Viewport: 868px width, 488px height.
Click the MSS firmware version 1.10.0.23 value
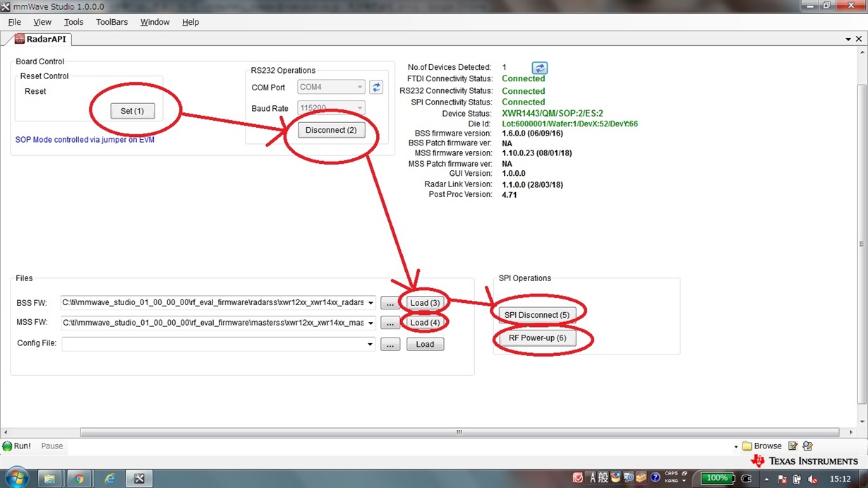point(537,153)
